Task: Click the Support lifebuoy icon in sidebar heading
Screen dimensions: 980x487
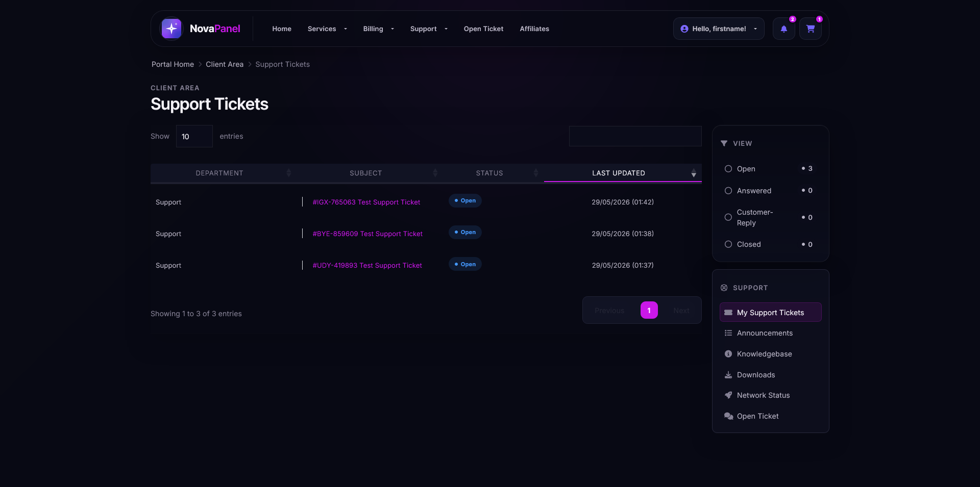Action: coord(724,288)
